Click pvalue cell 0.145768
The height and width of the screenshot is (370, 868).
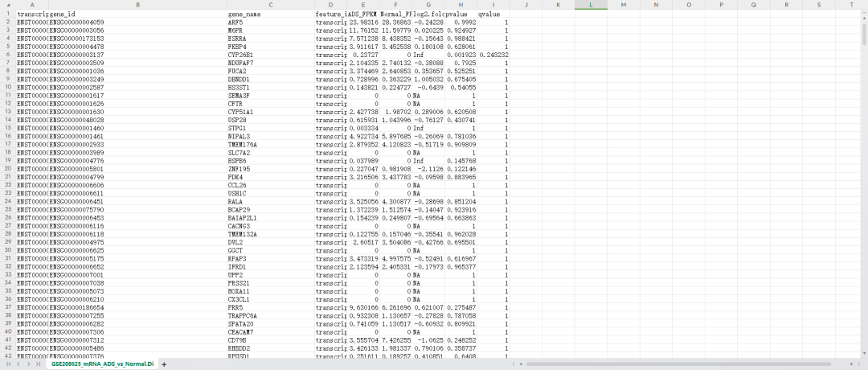point(461,161)
